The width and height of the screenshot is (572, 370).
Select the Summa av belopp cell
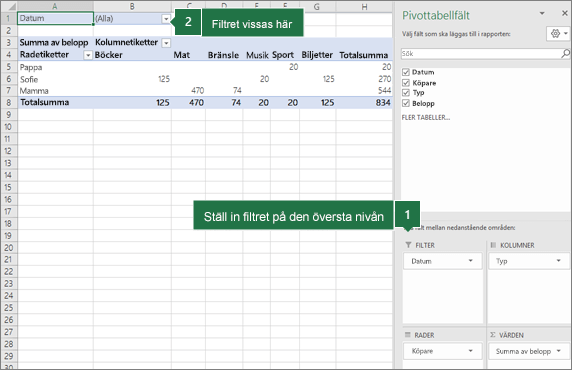click(55, 42)
